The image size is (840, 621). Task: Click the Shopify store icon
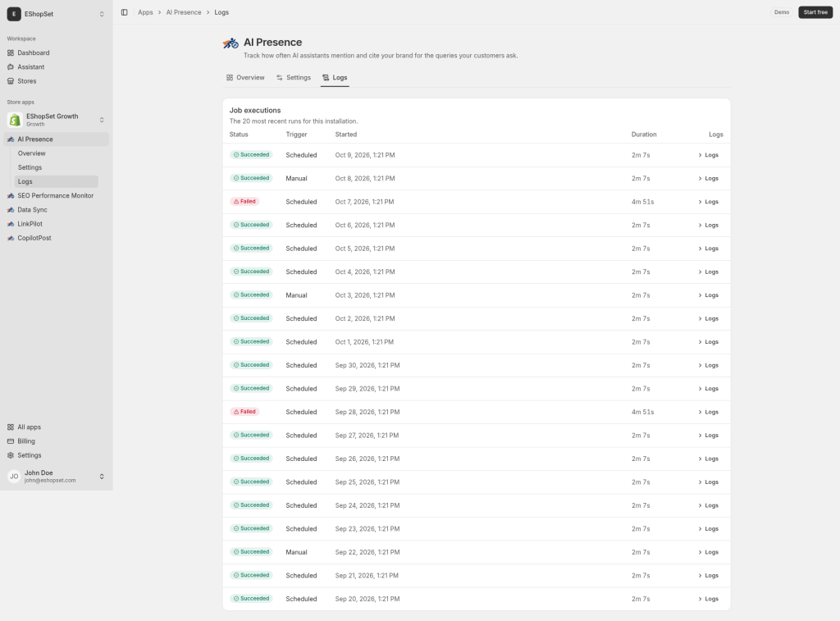click(x=15, y=120)
